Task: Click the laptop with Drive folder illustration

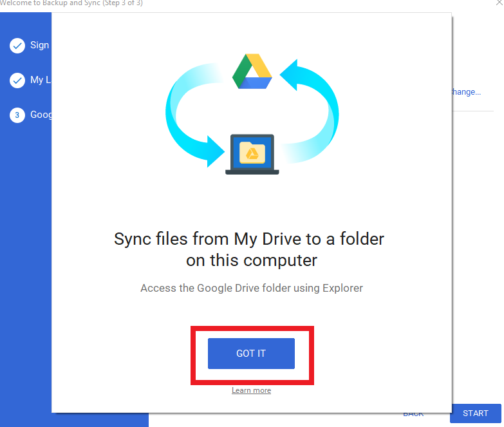Action: (x=252, y=155)
